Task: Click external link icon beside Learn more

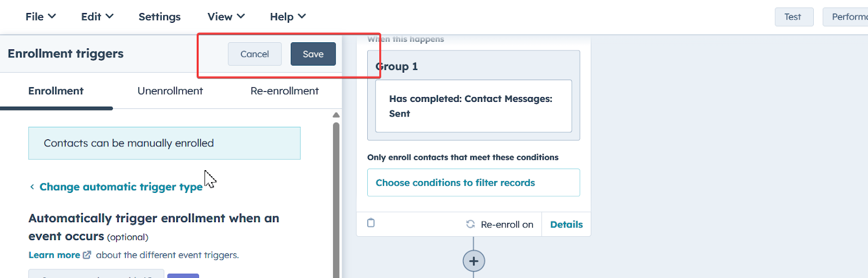Action: [x=87, y=255]
